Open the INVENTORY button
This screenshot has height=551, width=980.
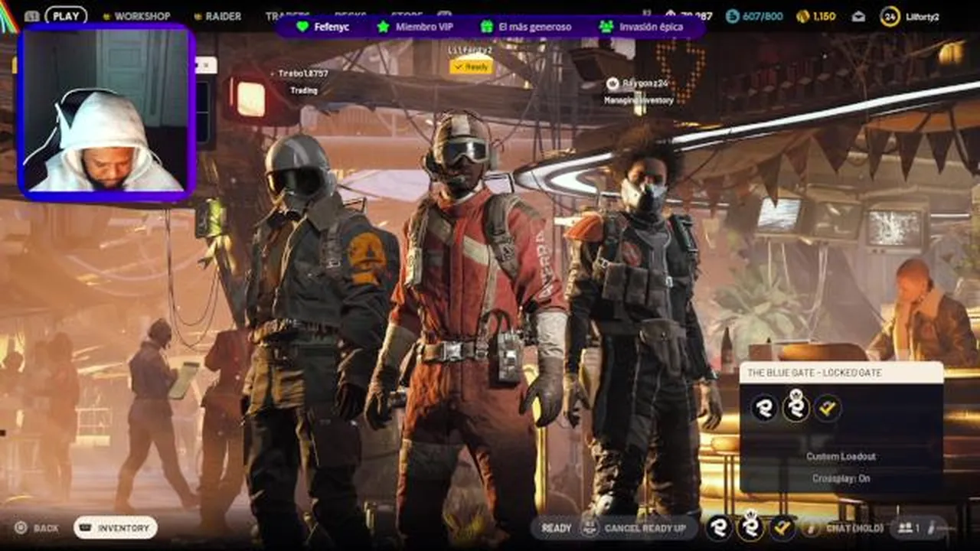click(x=116, y=528)
